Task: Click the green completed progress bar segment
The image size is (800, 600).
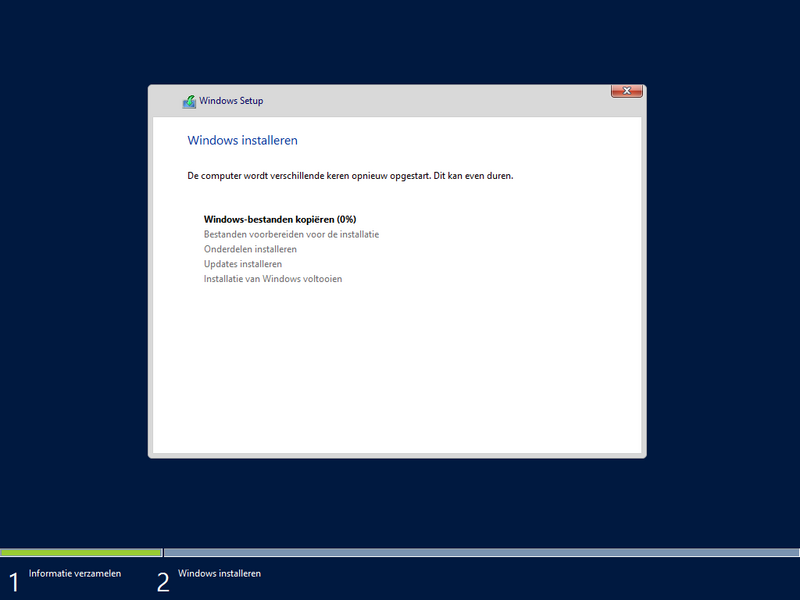Action: (x=80, y=552)
